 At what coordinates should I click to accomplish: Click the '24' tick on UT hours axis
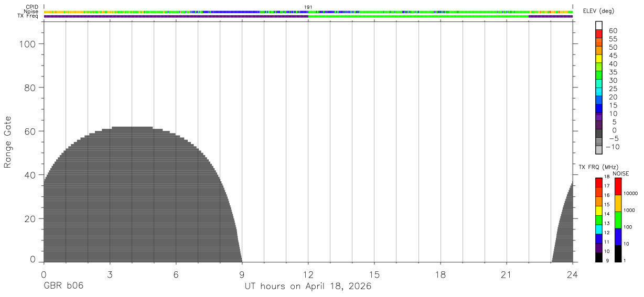(573, 274)
